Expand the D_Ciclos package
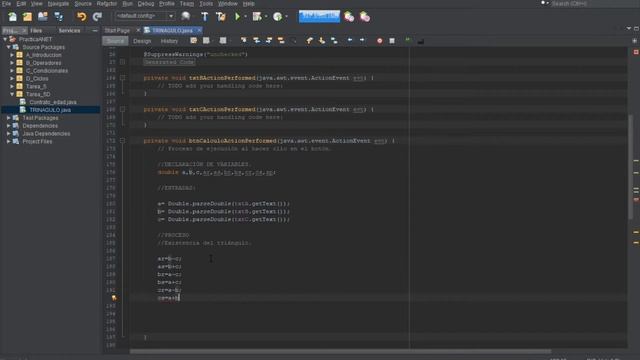This screenshot has width=640, height=360. [x=12, y=78]
